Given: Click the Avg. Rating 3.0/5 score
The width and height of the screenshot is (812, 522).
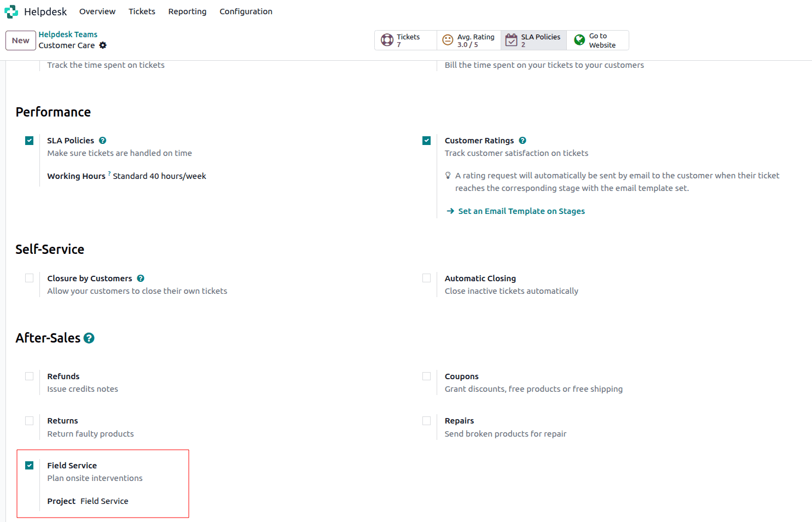Looking at the screenshot, I should click(468, 43).
